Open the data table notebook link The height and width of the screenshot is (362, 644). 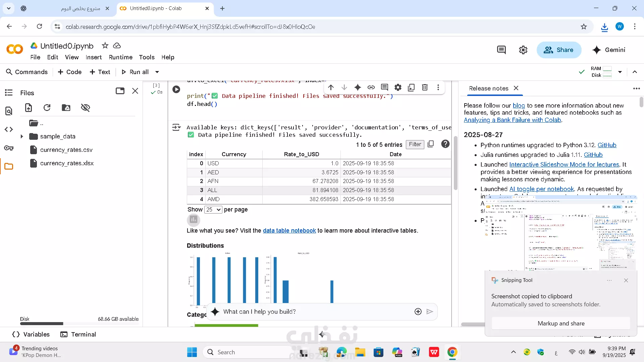pyautogui.click(x=289, y=231)
